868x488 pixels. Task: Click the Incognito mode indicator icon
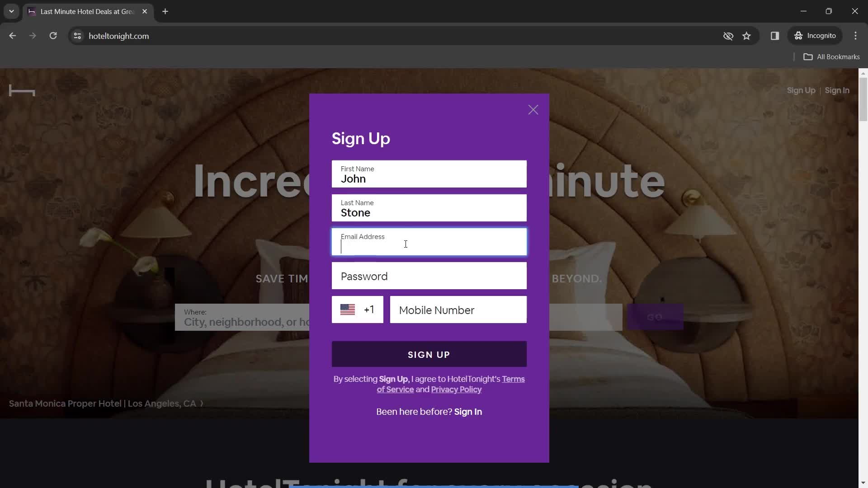pyautogui.click(x=799, y=36)
